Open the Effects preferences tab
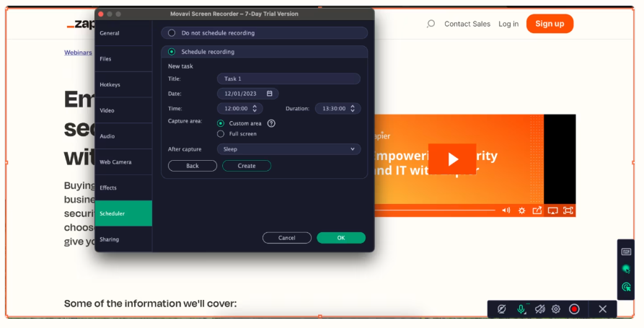This screenshot has height=328, width=644. pos(123,187)
